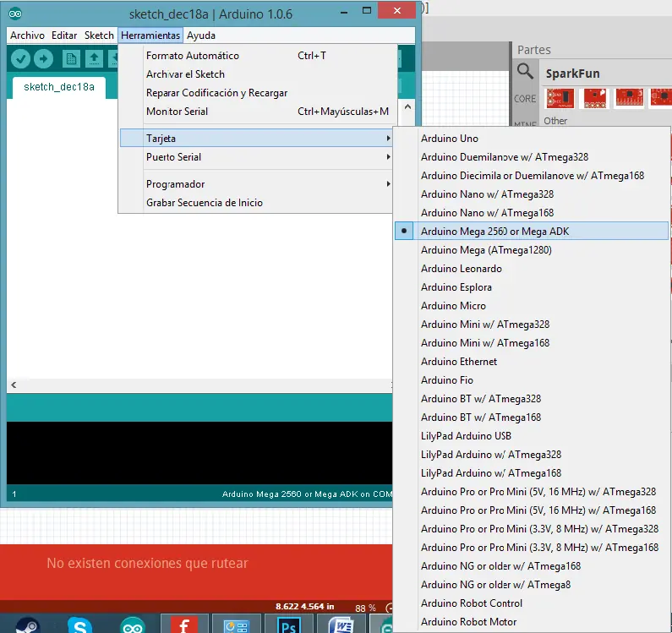Viewport: 672px width, 633px height.
Task: Pick Arduino Robot Motor
Action: pyautogui.click(x=532, y=622)
